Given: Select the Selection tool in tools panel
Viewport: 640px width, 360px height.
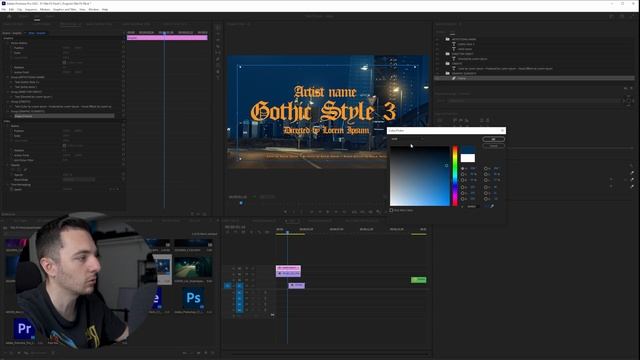Looking at the screenshot, I should point(218,28).
